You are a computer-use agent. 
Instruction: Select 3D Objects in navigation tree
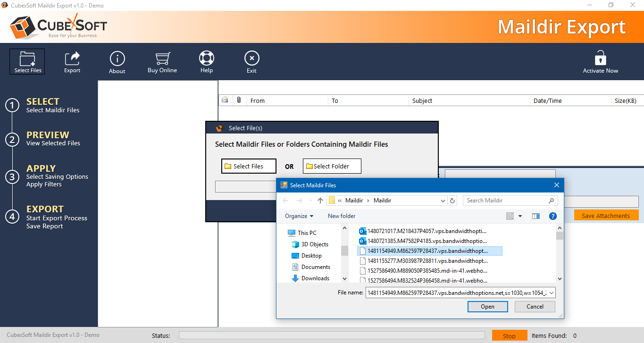(315, 244)
